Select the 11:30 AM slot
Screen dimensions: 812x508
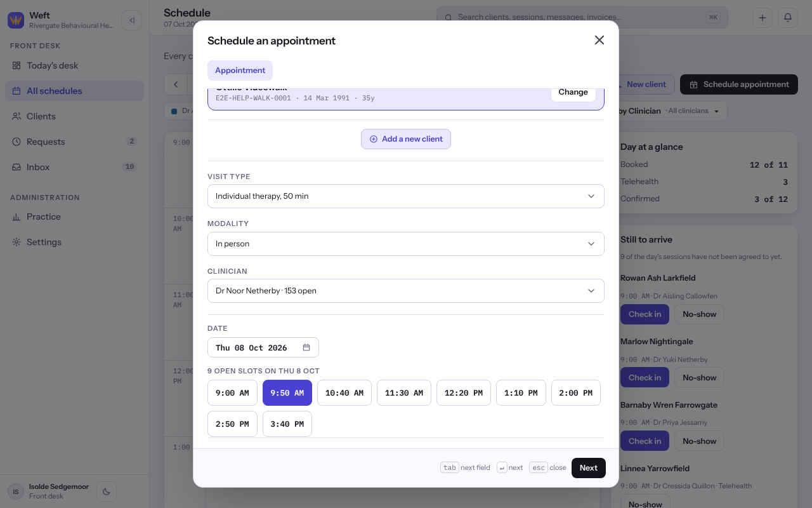[404, 393]
